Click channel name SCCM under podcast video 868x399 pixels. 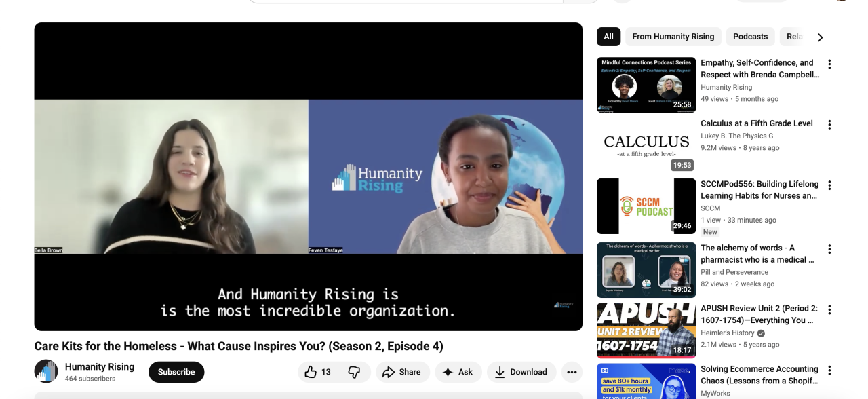click(x=710, y=208)
